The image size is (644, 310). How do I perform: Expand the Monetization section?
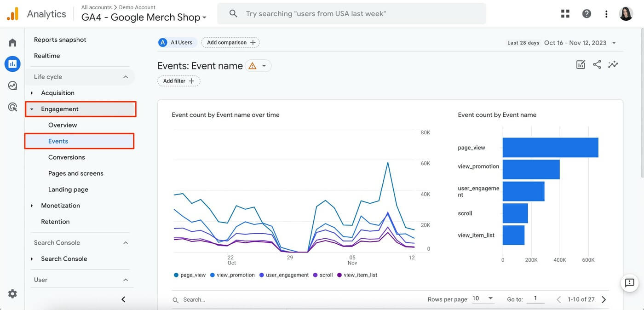pyautogui.click(x=60, y=206)
